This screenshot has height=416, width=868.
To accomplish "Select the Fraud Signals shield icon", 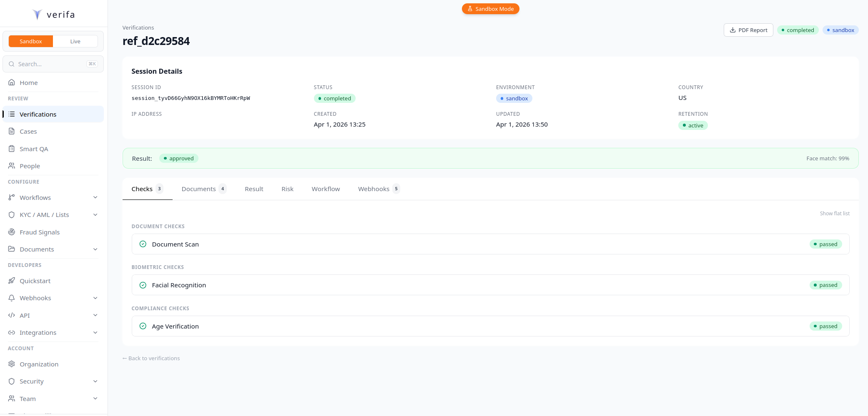I will tap(12, 232).
